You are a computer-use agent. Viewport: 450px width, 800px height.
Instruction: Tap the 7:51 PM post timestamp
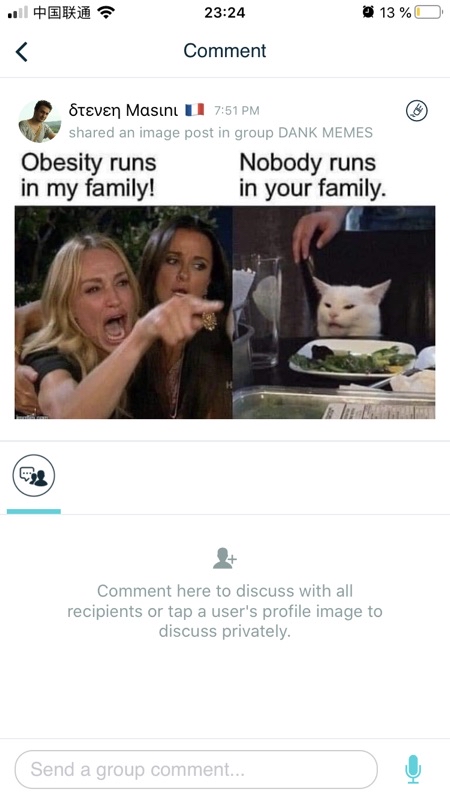point(237,110)
